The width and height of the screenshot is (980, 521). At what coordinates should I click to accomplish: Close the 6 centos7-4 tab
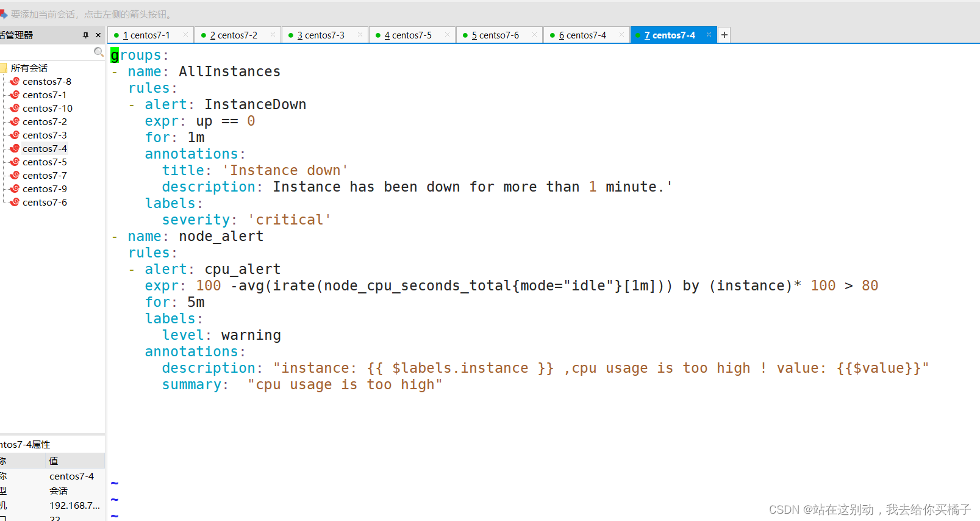point(621,35)
